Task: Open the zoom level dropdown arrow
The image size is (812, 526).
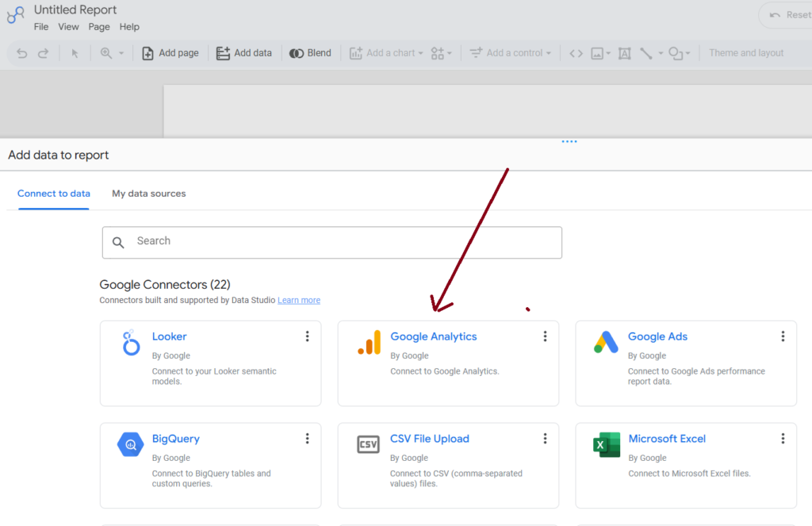Action: click(x=121, y=53)
